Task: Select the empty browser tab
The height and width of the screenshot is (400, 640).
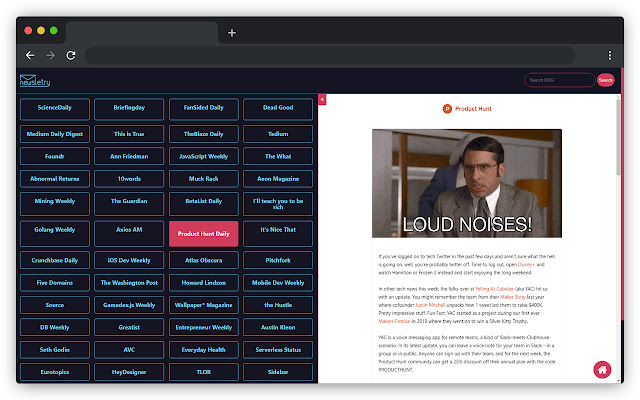Action: (x=142, y=33)
